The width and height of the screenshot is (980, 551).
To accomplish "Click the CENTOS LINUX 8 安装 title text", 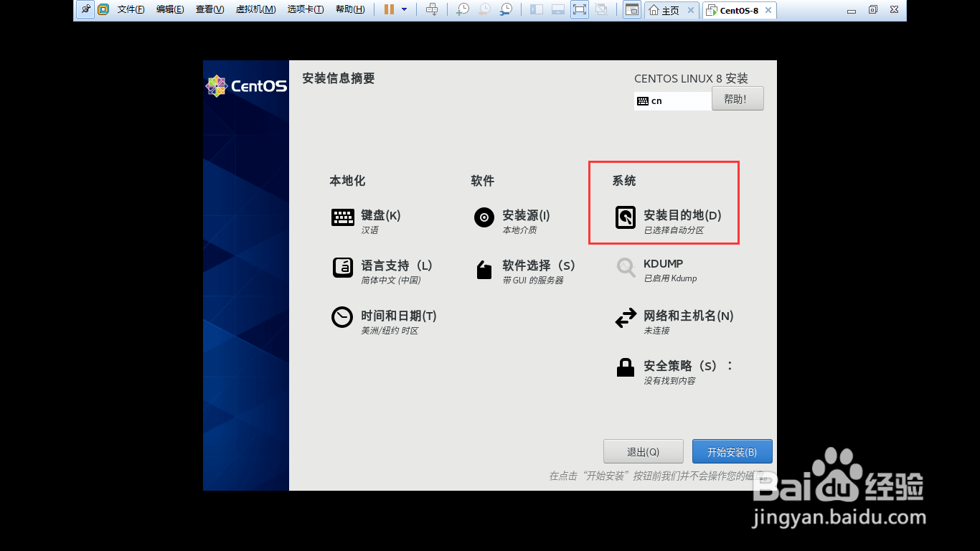I will pyautogui.click(x=691, y=78).
